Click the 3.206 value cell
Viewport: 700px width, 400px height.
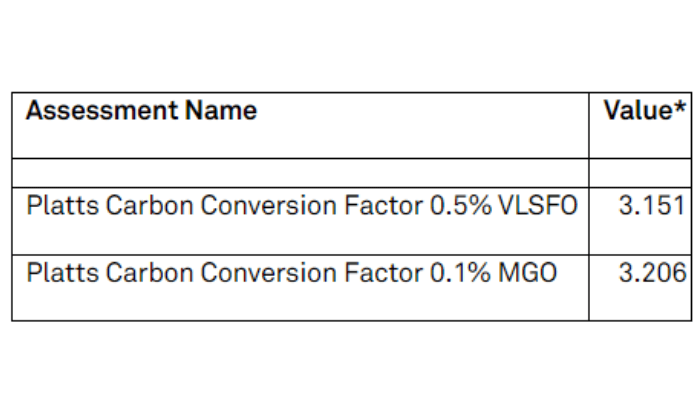coord(652,272)
